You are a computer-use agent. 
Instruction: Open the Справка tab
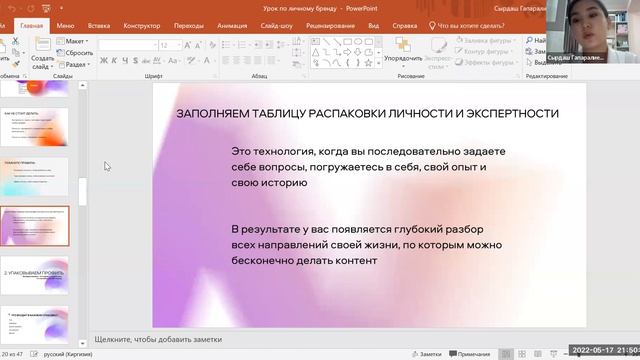click(404, 26)
